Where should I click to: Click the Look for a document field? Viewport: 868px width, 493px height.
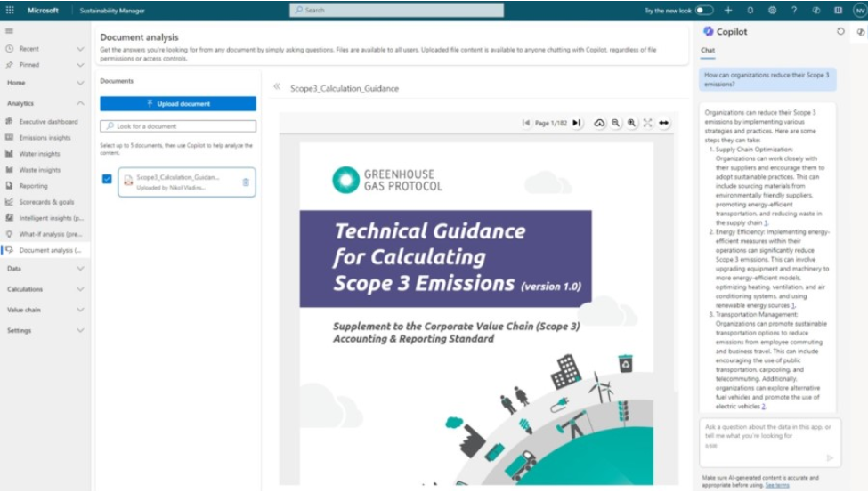pos(178,126)
